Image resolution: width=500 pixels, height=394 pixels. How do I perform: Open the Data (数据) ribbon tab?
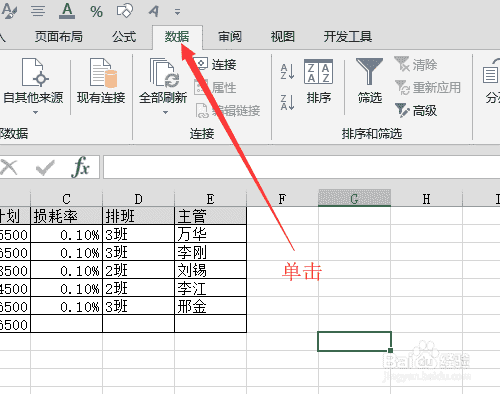(x=177, y=37)
